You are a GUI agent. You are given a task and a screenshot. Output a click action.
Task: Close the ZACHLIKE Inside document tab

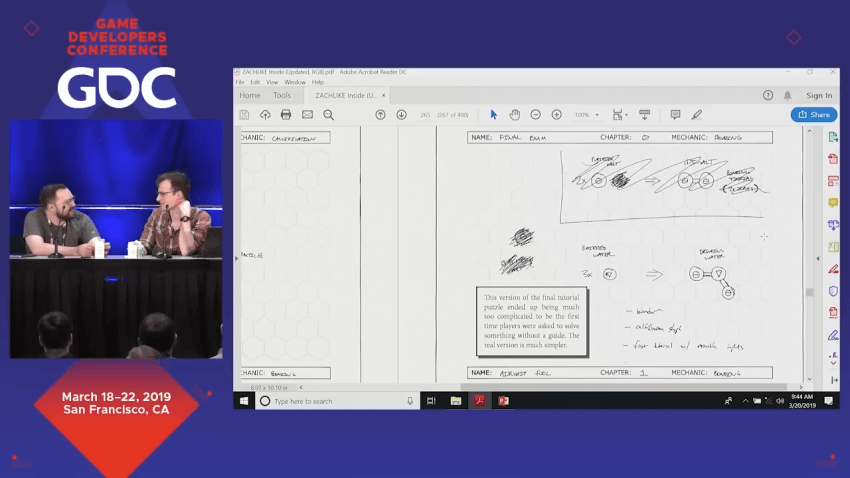pyautogui.click(x=383, y=95)
